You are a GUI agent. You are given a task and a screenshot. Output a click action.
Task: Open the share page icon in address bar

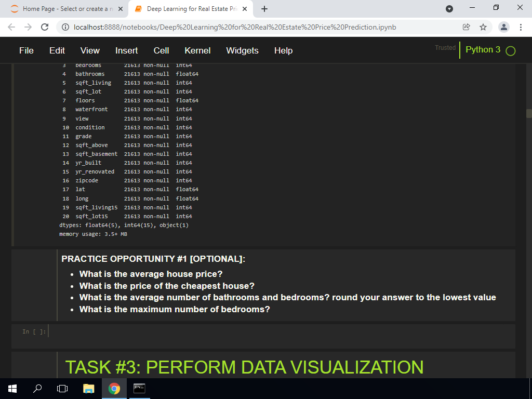click(x=467, y=27)
